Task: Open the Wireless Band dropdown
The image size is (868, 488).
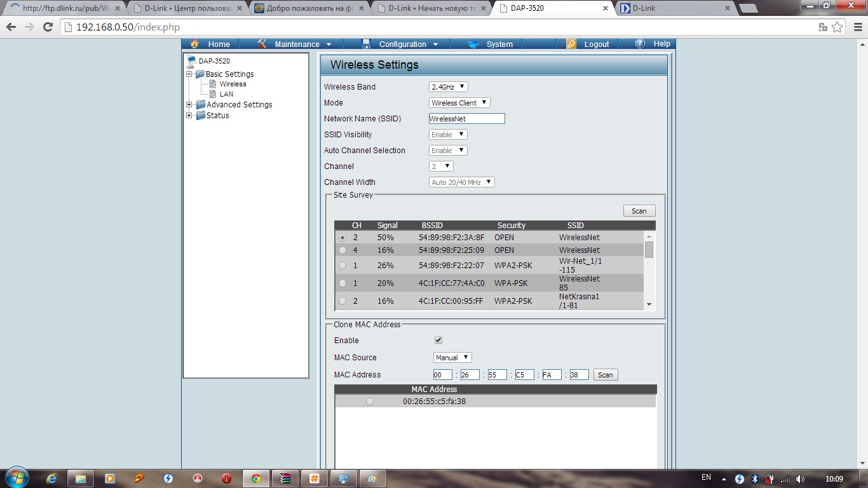Action: pyautogui.click(x=449, y=87)
